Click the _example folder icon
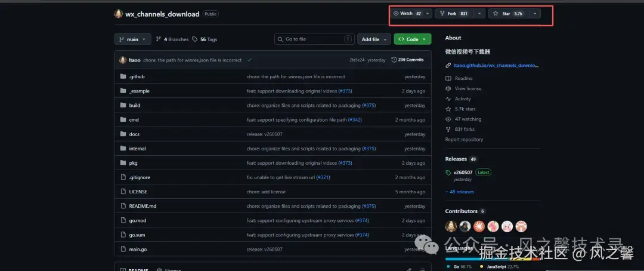The width and height of the screenshot is (644, 271). click(123, 91)
